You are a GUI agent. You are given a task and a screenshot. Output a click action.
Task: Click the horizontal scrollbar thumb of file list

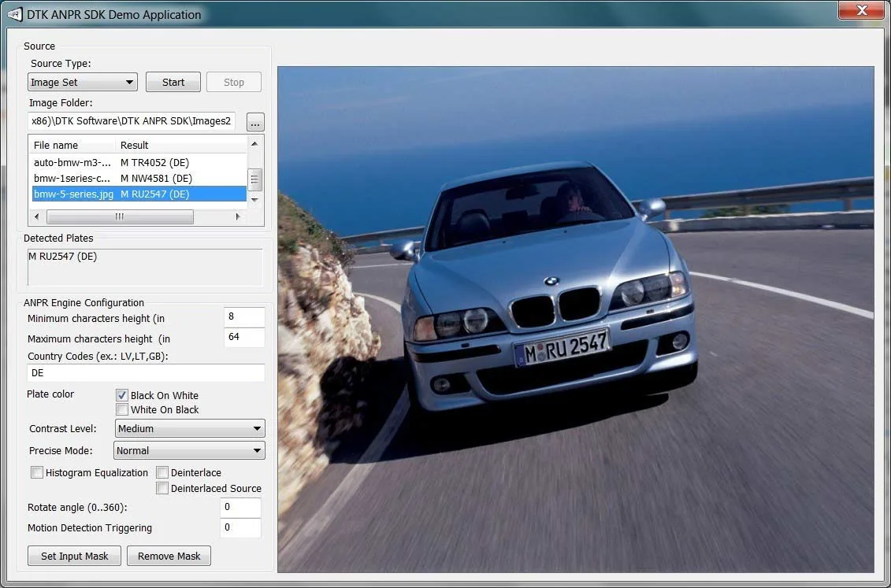pos(120,216)
